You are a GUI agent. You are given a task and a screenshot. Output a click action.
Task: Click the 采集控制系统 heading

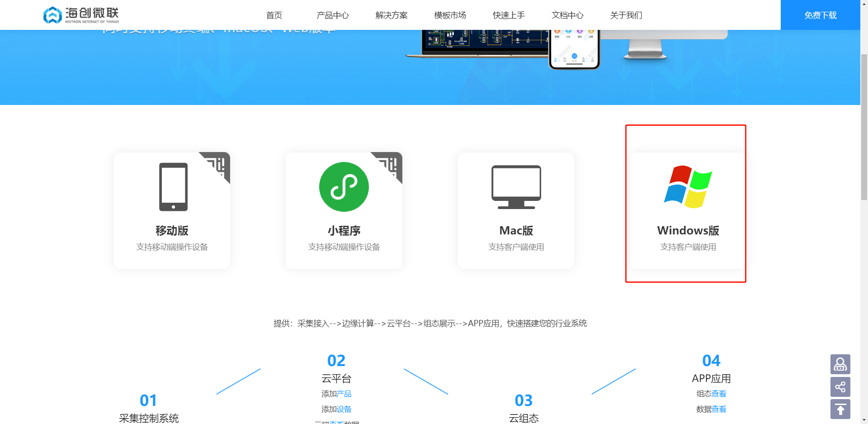149,419
